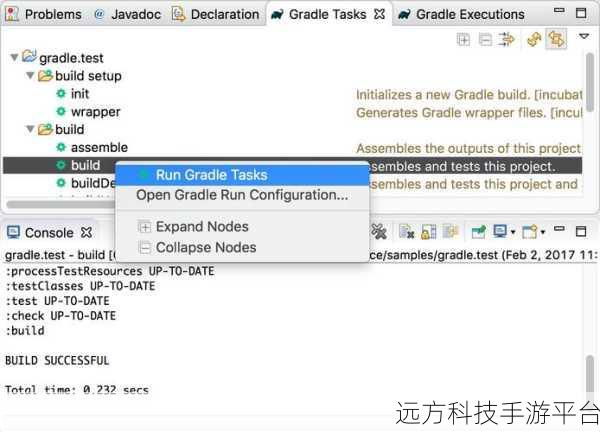The image size is (600, 432).
Task: Click the filter tasks arrows icon
Action: click(x=507, y=39)
